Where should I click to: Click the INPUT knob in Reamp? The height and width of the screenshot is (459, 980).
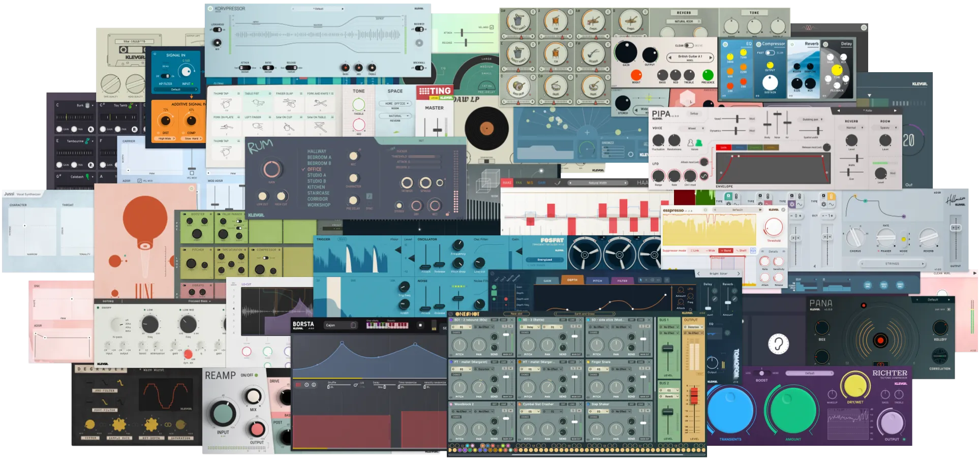[x=222, y=413]
